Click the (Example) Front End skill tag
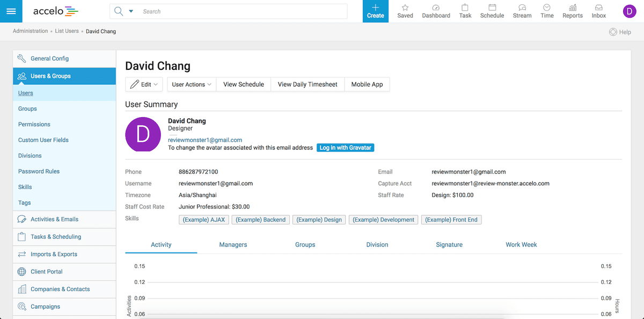This screenshot has height=319, width=644. [x=451, y=220]
